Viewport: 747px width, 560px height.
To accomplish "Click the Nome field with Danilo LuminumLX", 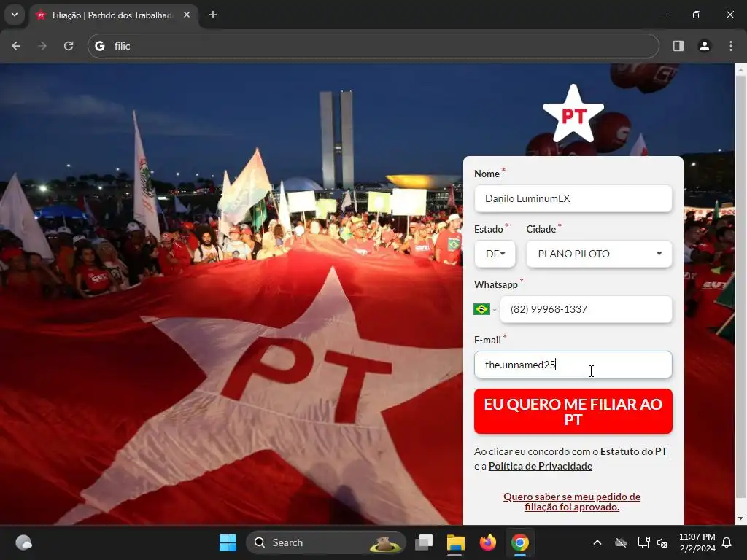I will pos(573,198).
